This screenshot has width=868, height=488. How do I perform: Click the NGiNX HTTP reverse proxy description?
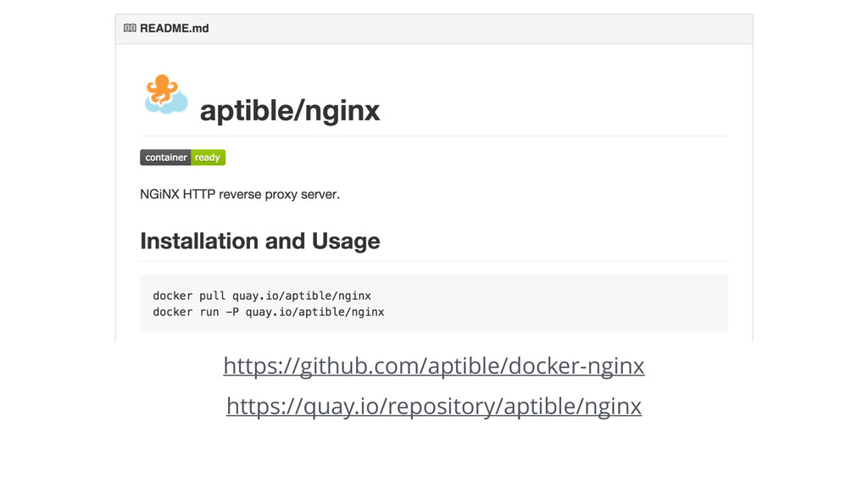coord(240,194)
